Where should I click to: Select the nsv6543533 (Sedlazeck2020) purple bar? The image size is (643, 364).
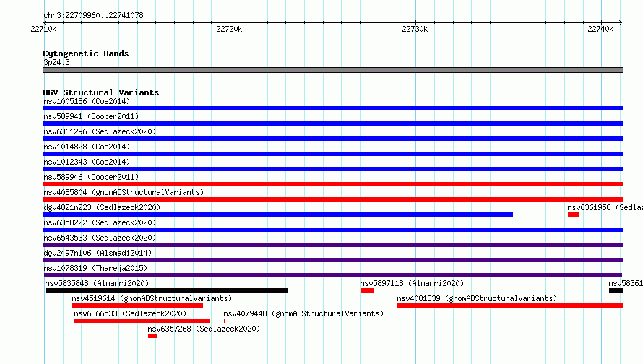coord(332,245)
